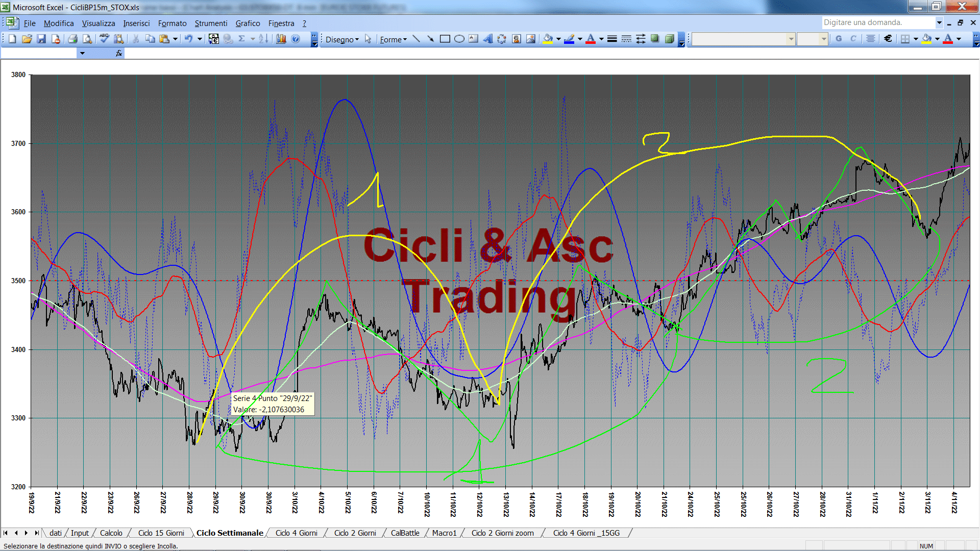Toggle bold G formatting button
The height and width of the screenshot is (551, 980).
pos(839,39)
